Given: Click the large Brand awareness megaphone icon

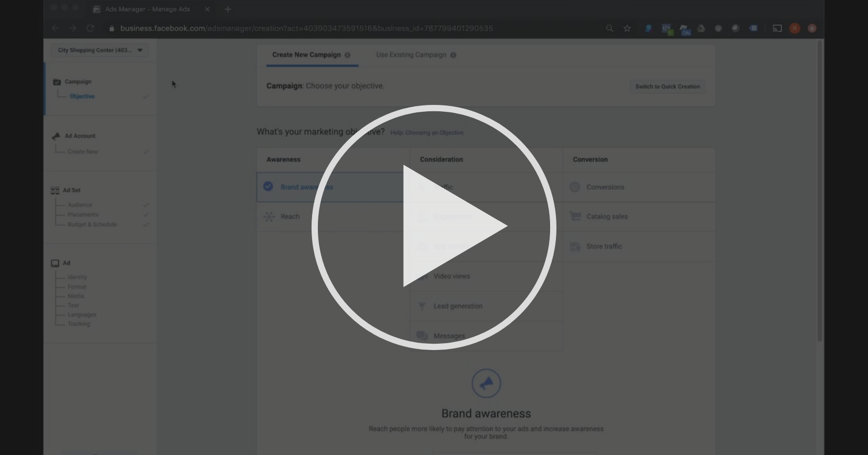Looking at the screenshot, I should pyautogui.click(x=486, y=383).
